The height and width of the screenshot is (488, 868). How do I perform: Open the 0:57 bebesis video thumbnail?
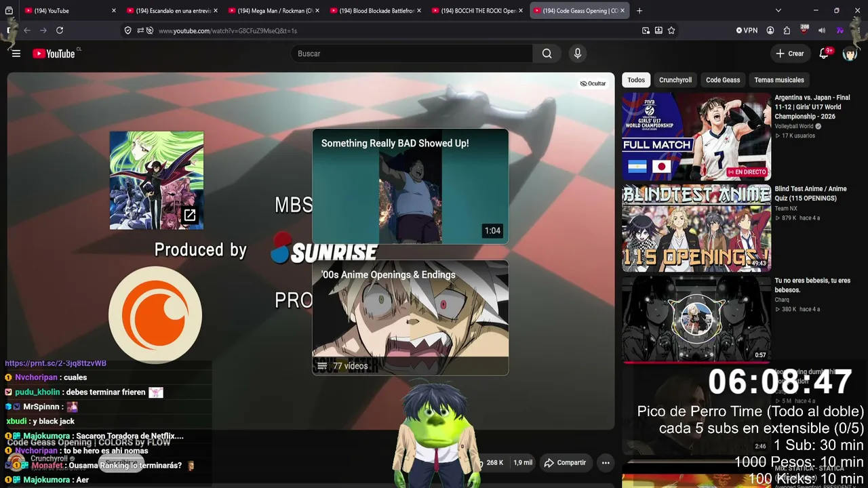[696, 319]
